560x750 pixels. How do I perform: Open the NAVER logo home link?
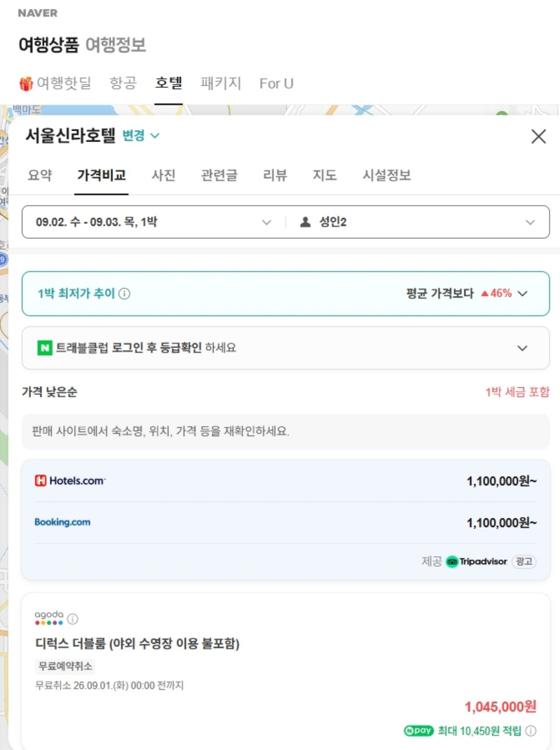point(38,13)
